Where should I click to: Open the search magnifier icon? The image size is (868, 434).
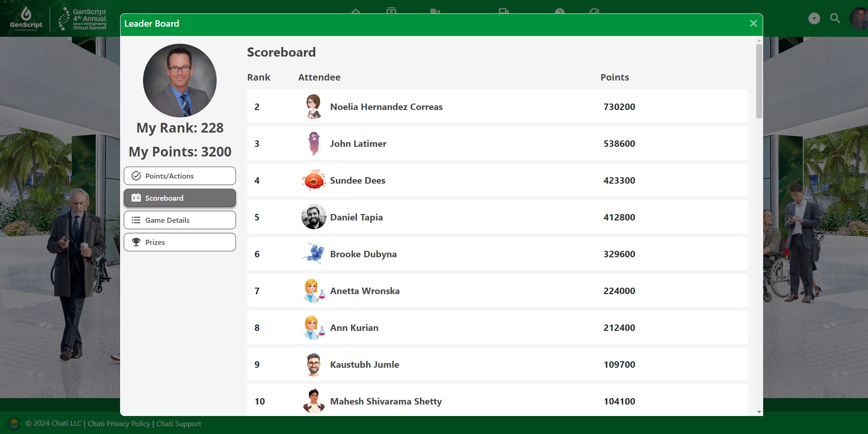click(x=835, y=18)
